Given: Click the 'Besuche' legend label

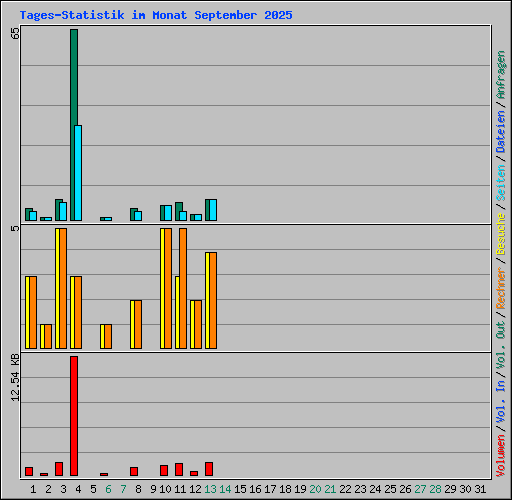Looking at the screenshot, I should [x=501, y=234].
